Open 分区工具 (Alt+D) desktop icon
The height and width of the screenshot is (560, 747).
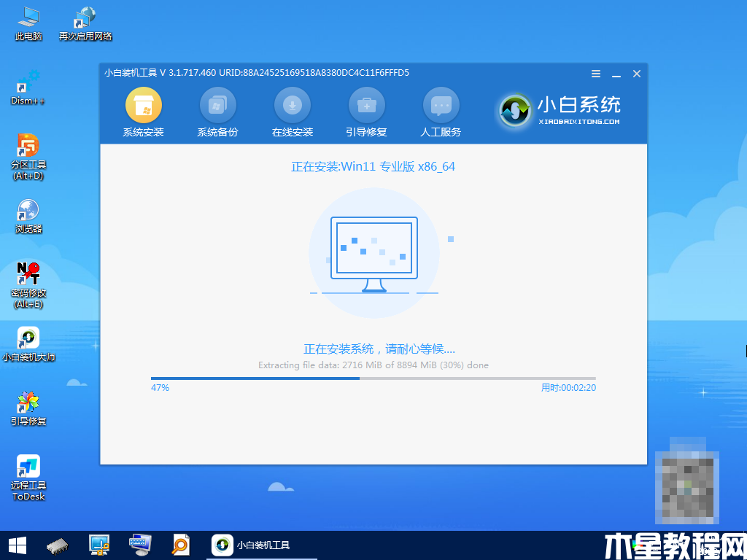pos(28,157)
